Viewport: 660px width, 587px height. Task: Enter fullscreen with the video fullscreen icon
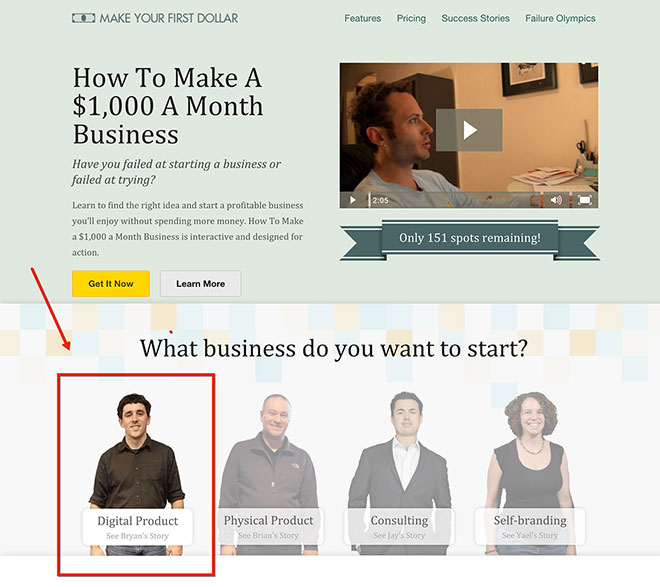584,200
